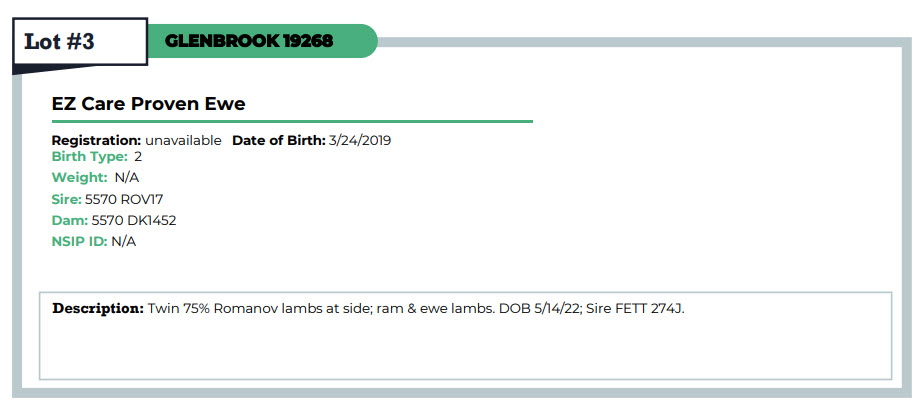The image size is (915, 401).
Task: Click the Weight label
Action: [79, 178]
